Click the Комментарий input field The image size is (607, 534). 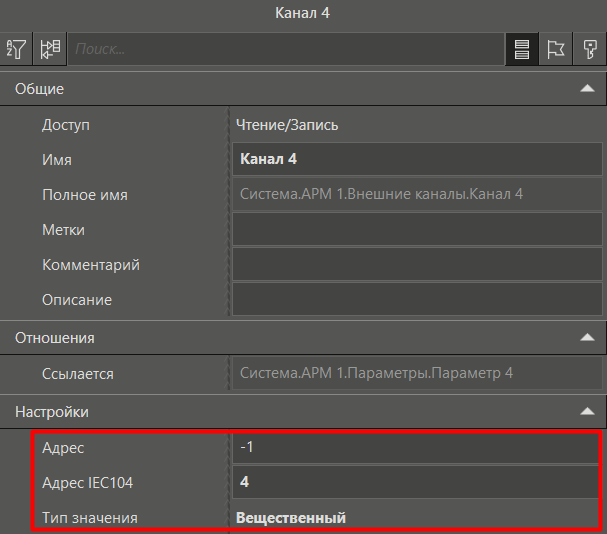[416, 265]
